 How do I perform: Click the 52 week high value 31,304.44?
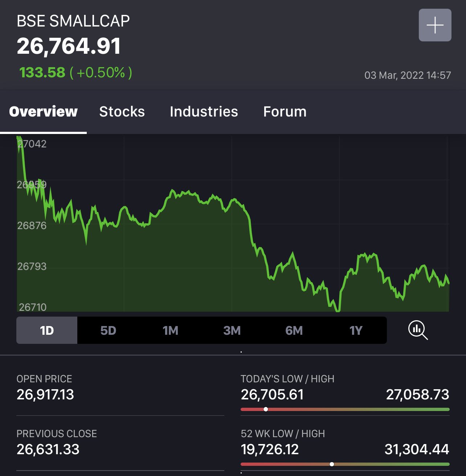(417, 449)
